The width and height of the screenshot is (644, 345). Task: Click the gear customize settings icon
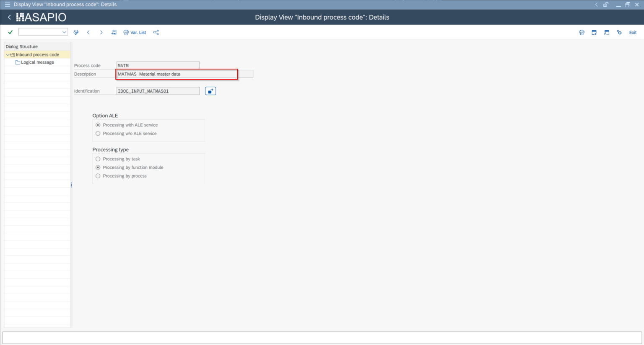(x=619, y=32)
